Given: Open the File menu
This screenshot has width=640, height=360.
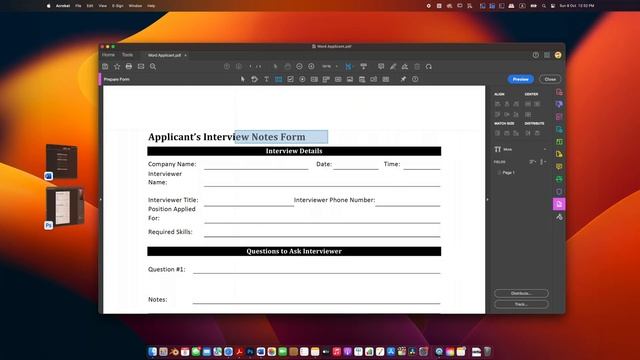Looking at the screenshot, I should tap(78, 6).
